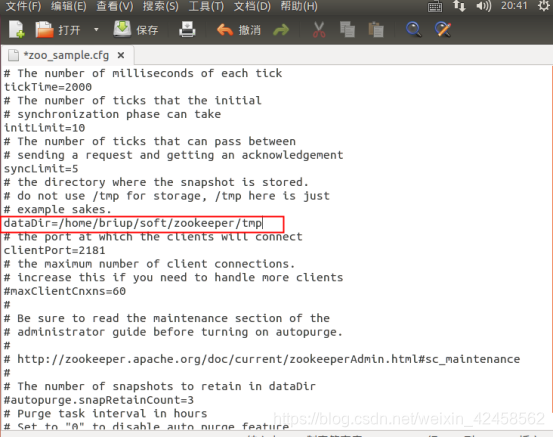Viewport: 554px width, 437px height.
Task: Copy the selection with the copy icon
Action: [347, 30]
